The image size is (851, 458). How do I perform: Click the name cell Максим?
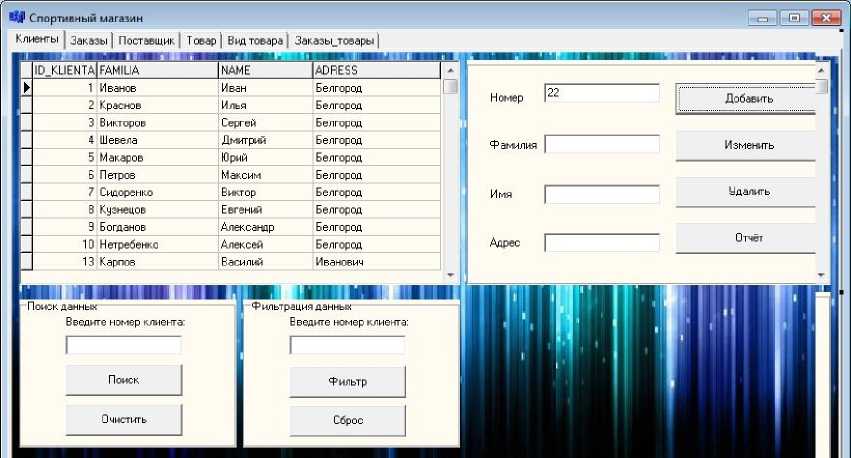265,175
